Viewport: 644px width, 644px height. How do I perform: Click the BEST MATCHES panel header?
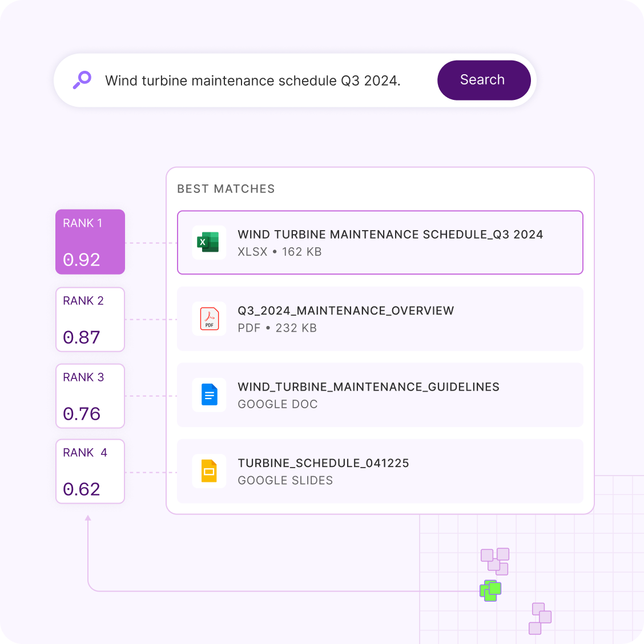226,188
